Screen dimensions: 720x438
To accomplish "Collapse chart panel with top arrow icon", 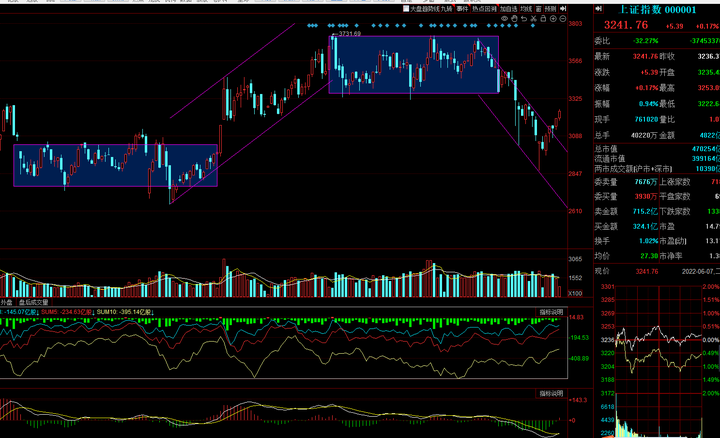I will (564, 8).
